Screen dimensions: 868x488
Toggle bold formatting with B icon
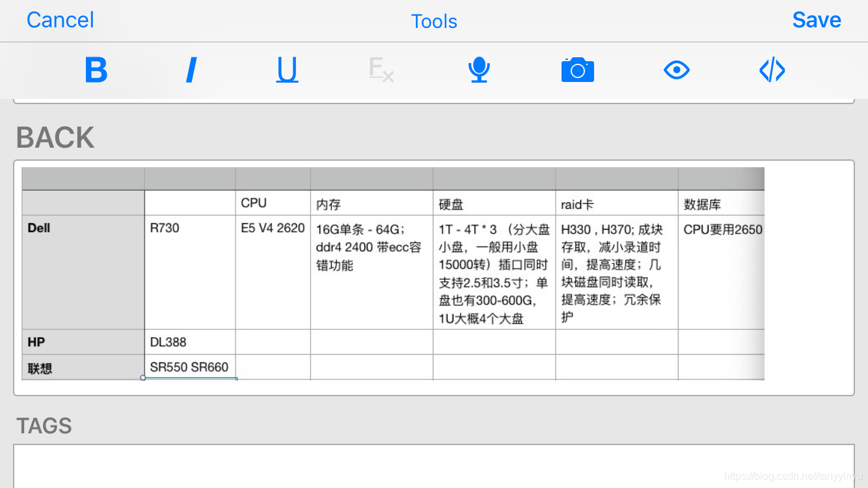tap(96, 70)
